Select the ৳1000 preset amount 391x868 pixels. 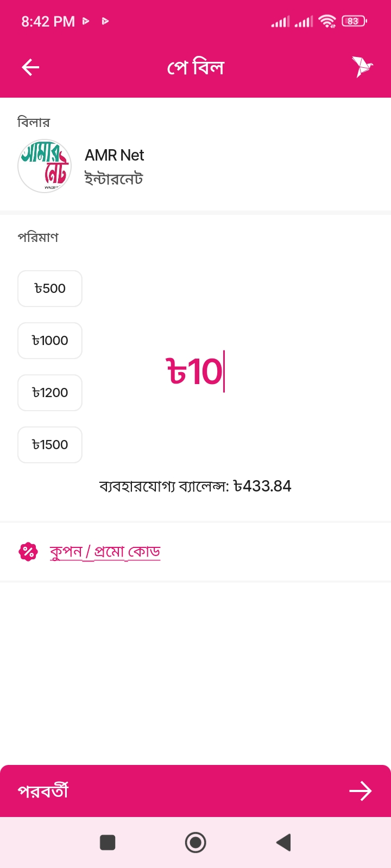(x=50, y=341)
